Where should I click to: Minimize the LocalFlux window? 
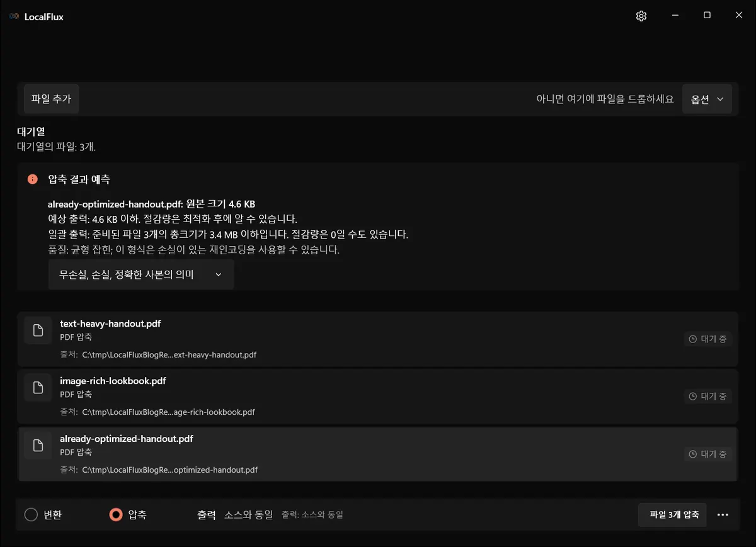675,16
